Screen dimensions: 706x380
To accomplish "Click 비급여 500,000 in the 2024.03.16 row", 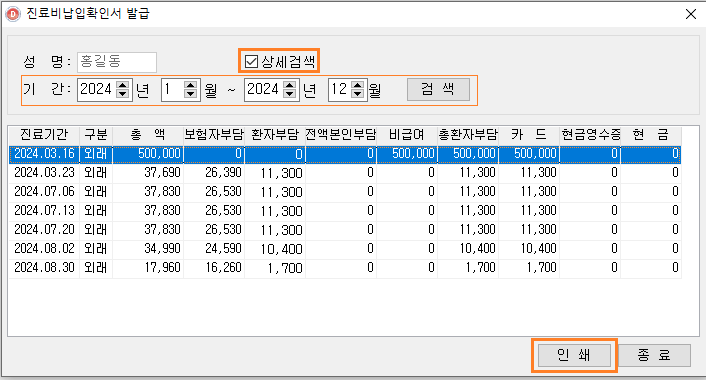I will [x=413, y=154].
